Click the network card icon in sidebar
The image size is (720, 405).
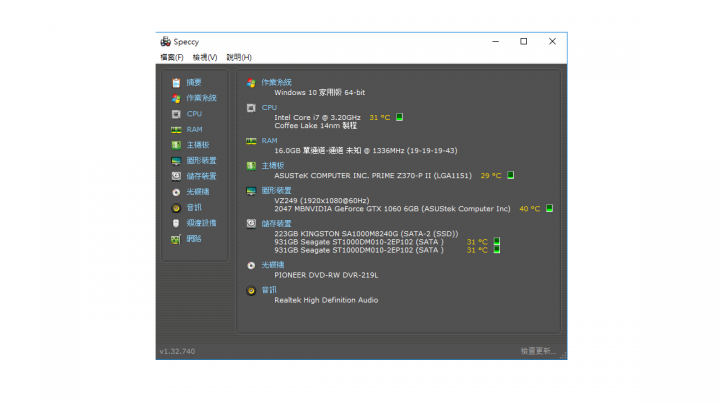tap(176, 239)
